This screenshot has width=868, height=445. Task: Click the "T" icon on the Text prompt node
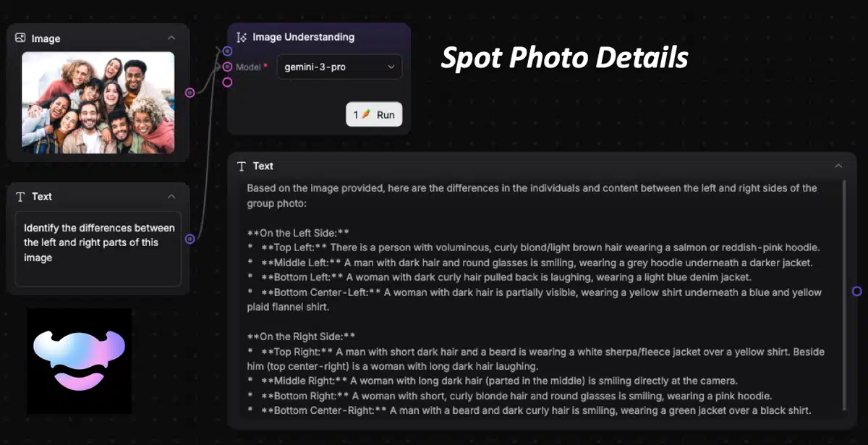coord(22,196)
